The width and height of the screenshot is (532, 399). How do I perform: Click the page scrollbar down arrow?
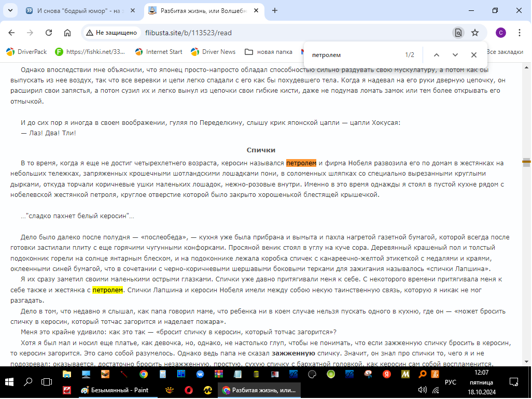(527, 362)
